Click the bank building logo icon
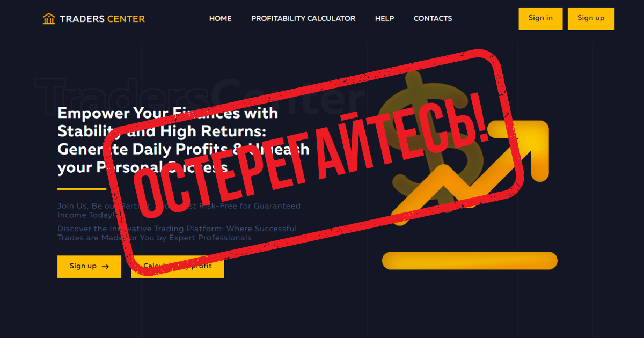 (49, 19)
